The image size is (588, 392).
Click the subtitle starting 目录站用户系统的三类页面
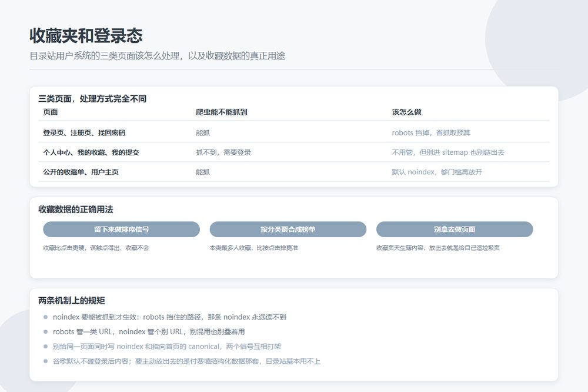point(157,56)
